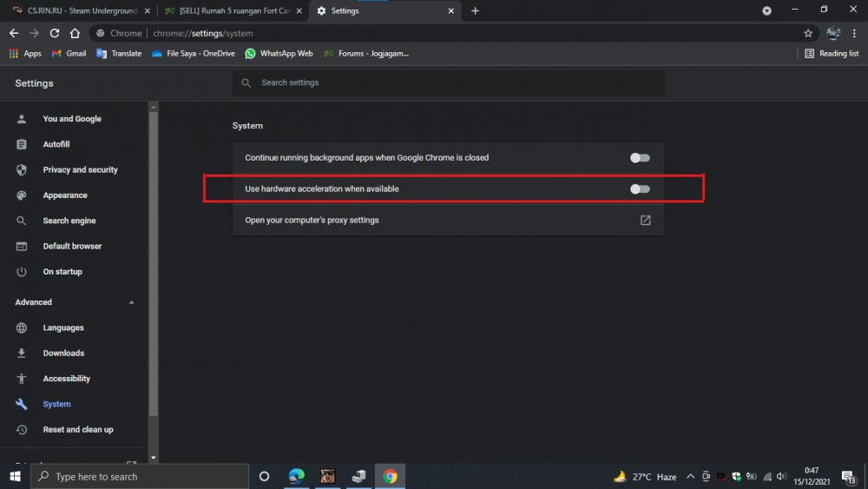Select System in sidebar
Image resolution: width=868 pixels, height=489 pixels.
coord(57,404)
